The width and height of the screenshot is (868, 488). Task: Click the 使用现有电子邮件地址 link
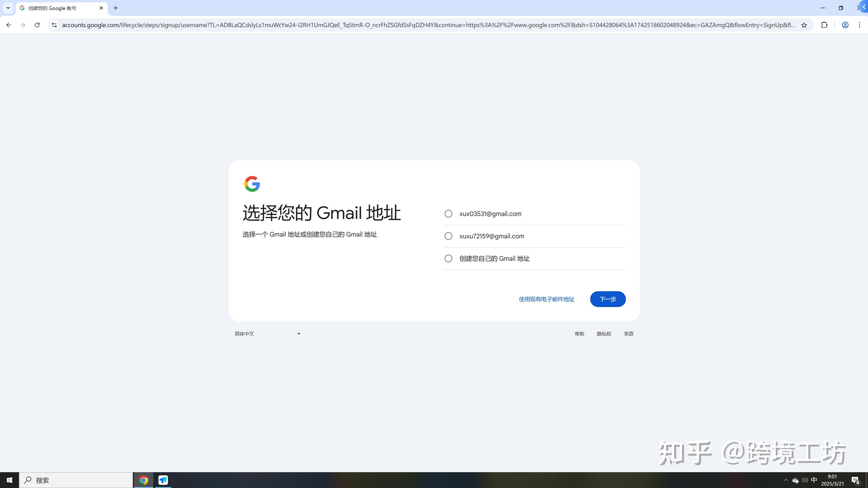click(x=546, y=299)
